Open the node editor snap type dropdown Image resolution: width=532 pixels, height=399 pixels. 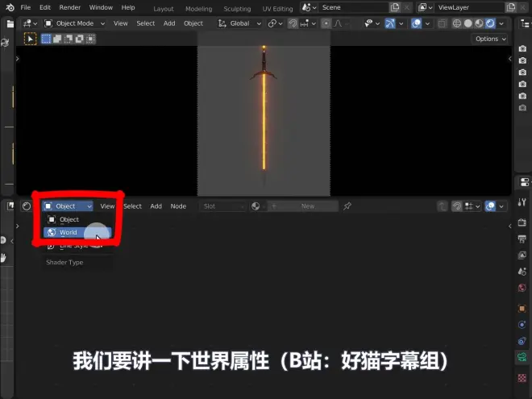coord(472,206)
